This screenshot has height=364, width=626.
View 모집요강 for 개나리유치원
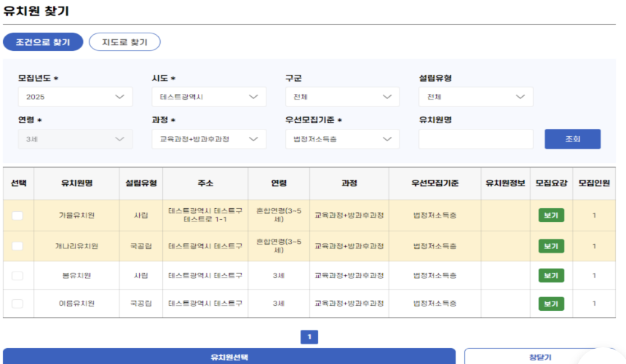point(551,246)
